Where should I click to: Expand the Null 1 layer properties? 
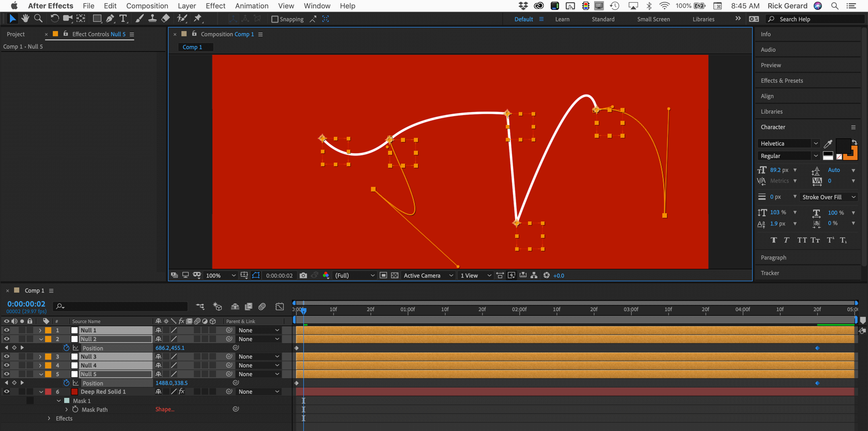click(x=40, y=330)
